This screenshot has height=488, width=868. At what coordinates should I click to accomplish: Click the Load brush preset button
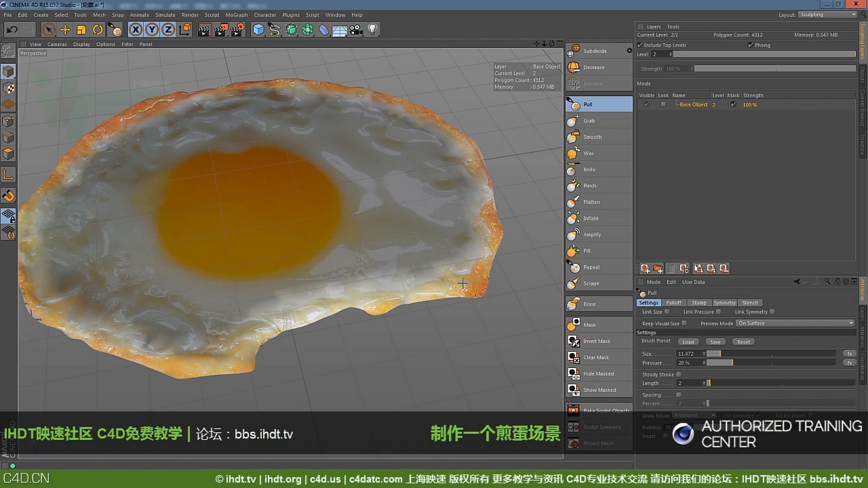[688, 342]
